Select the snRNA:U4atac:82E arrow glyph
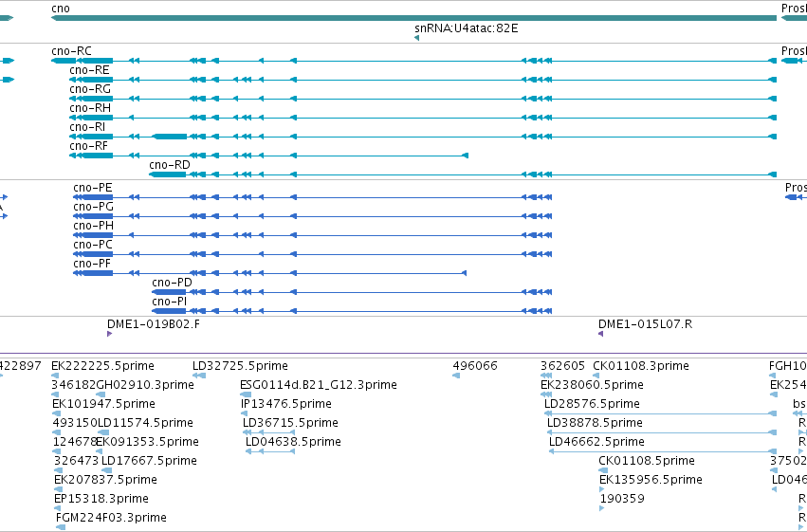This screenshot has height=532, width=807. point(417,38)
